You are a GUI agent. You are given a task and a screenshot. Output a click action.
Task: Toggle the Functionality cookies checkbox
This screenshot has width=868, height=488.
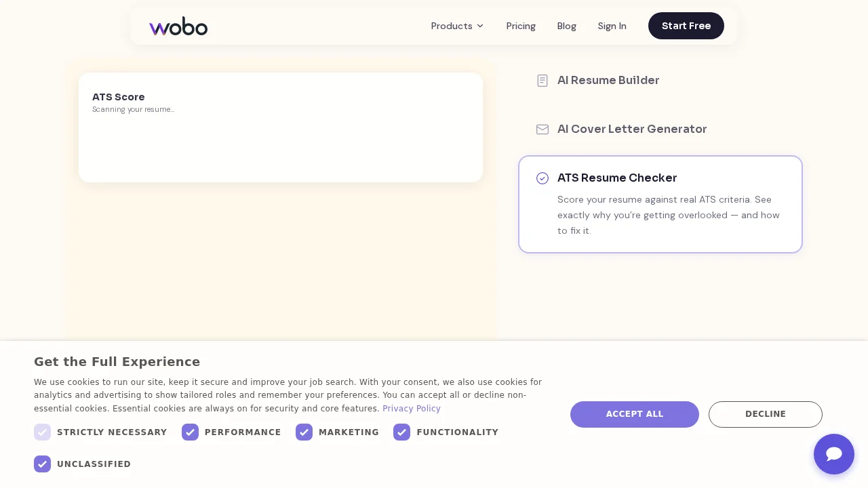(x=402, y=432)
